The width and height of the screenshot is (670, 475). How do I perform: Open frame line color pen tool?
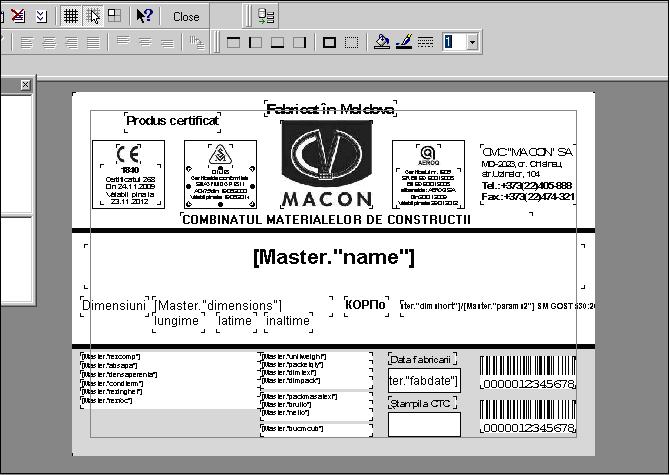click(404, 42)
